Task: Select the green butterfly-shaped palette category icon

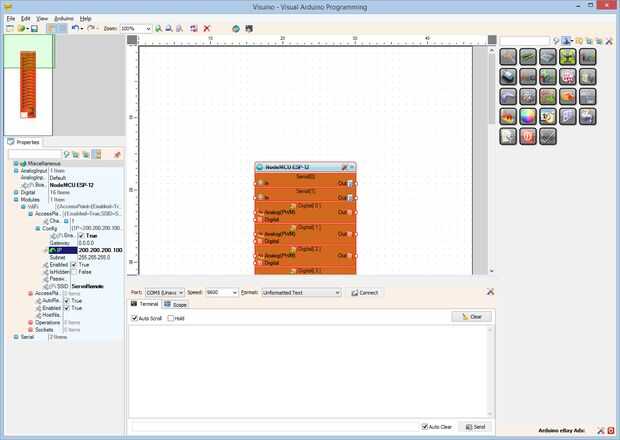Action: (568, 57)
